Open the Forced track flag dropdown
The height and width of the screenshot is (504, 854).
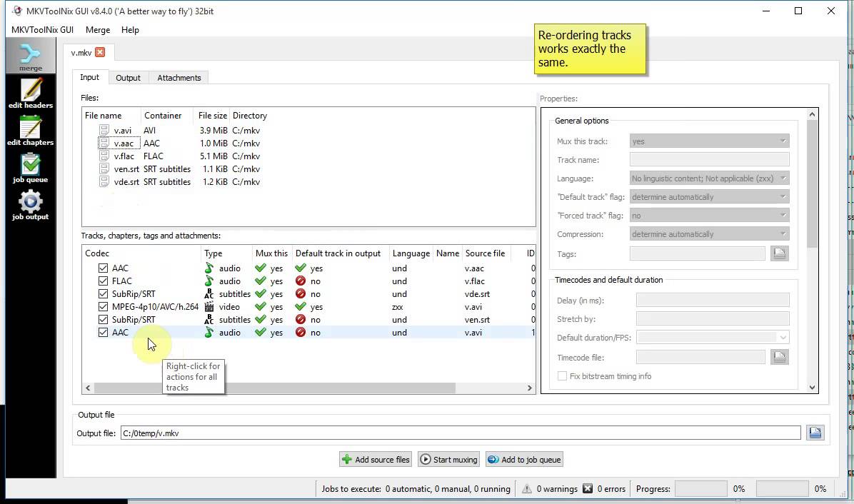pos(709,216)
